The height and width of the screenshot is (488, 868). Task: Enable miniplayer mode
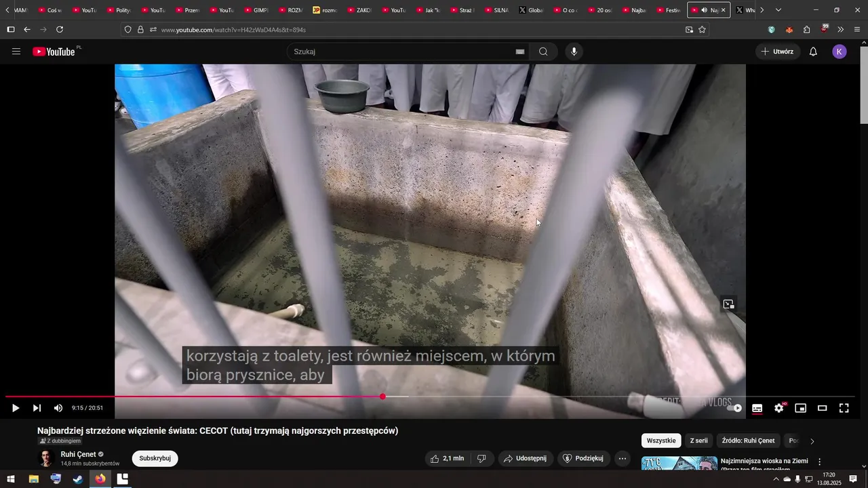click(x=801, y=408)
